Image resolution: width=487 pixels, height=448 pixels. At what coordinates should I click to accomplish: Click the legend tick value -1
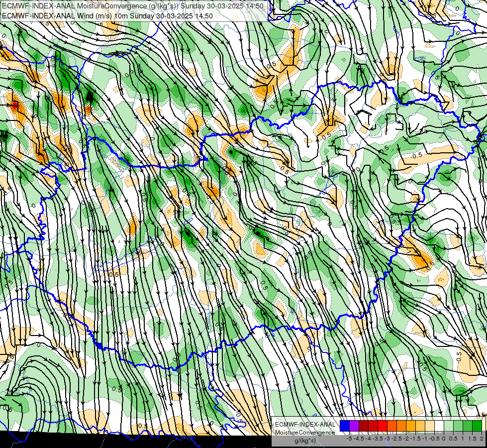[425, 439]
